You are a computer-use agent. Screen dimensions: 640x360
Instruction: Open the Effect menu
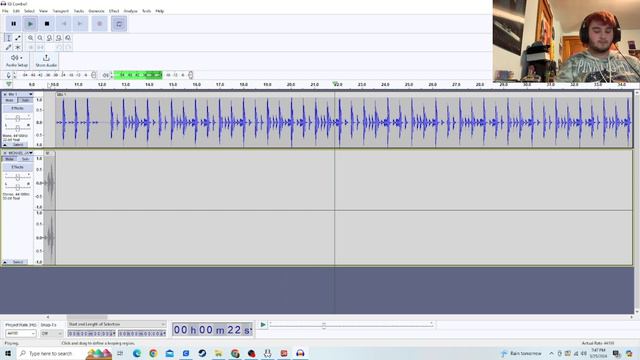click(114, 11)
